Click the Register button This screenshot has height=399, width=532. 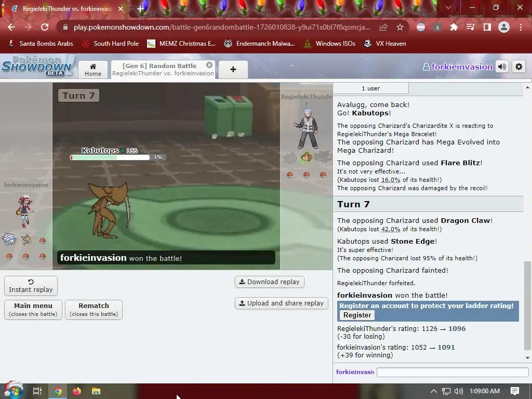click(357, 315)
